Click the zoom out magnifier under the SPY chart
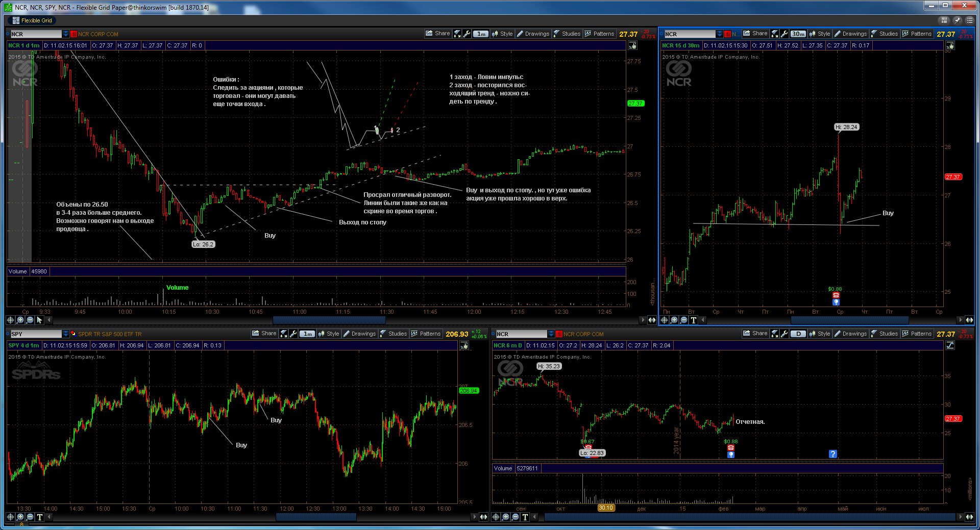The height and width of the screenshot is (530, 980). (x=30, y=517)
